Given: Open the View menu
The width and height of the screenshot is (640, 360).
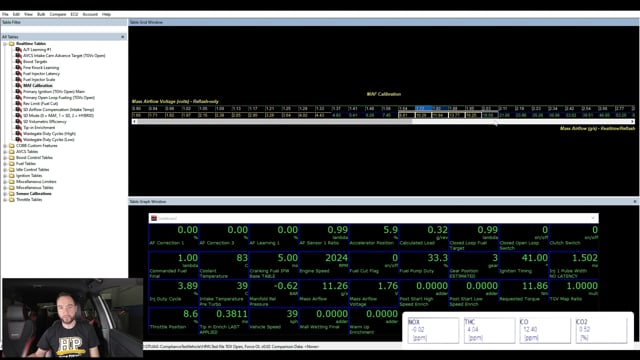Looking at the screenshot, I should point(28,14).
